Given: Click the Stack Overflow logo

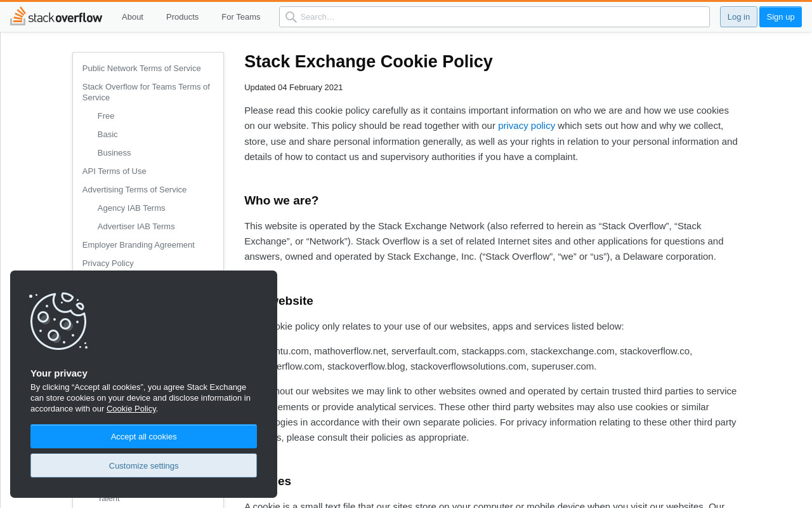Looking at the screenshot, I should pos(56,17).
